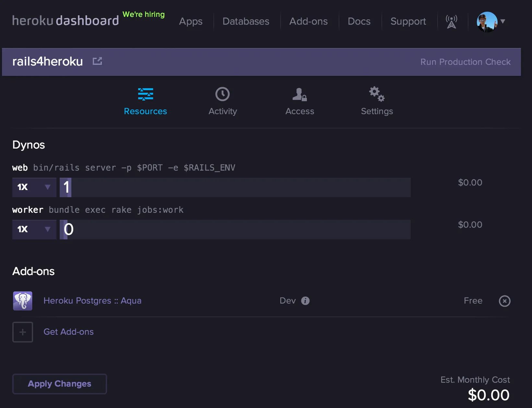Remove the Heroku Postgres add-on

504,301
